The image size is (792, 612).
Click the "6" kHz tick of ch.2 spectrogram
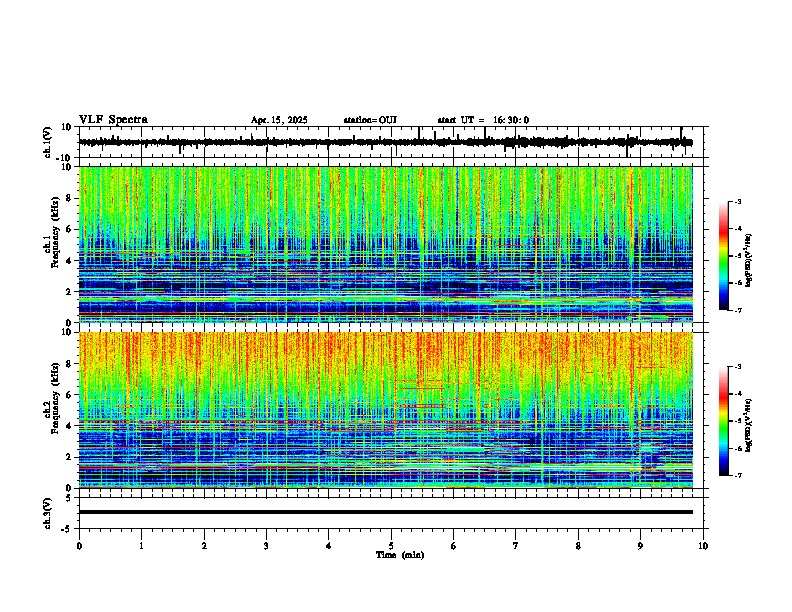click(70, 395)
